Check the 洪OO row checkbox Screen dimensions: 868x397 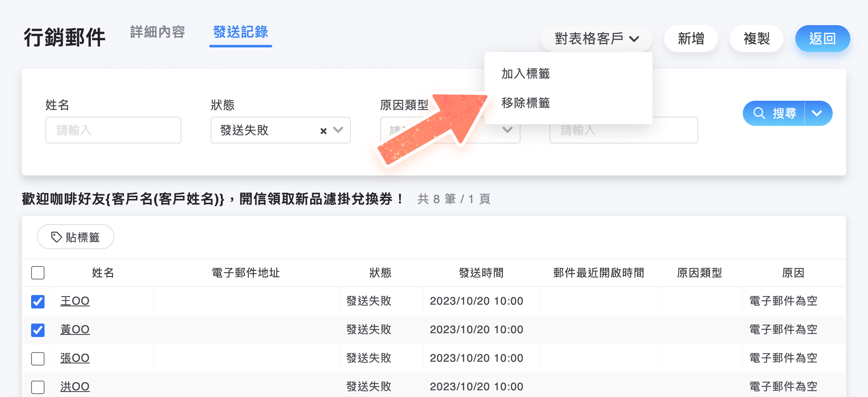tap(38, 387)
